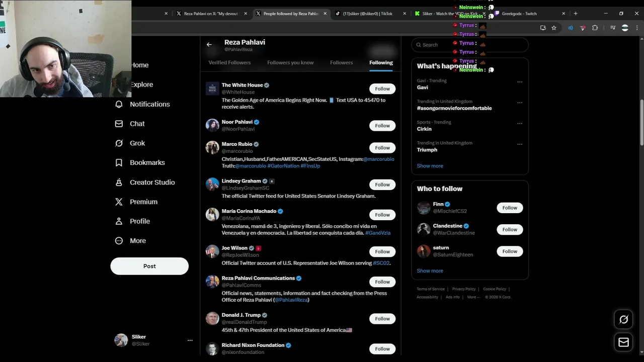Screen dimensions: 644x362
Task: Switch to Followers you know tab
Action: 290,63
